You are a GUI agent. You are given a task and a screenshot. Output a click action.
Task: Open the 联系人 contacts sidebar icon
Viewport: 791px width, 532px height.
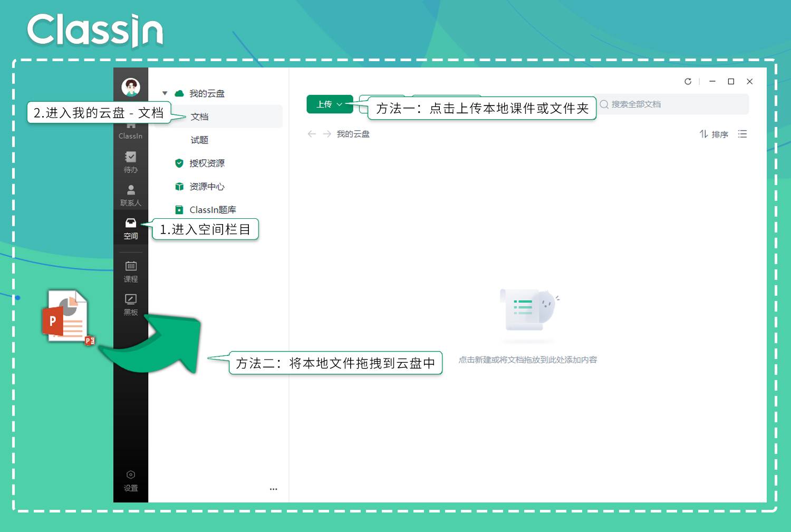[x=131, y=195]
